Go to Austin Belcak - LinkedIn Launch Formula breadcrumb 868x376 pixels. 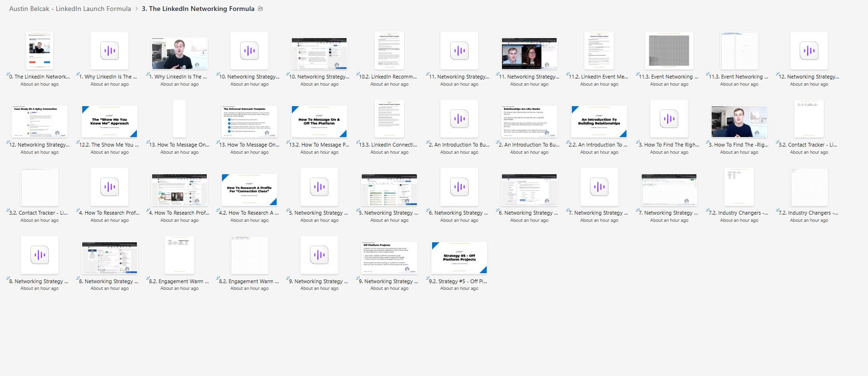(x=70, y=9)
